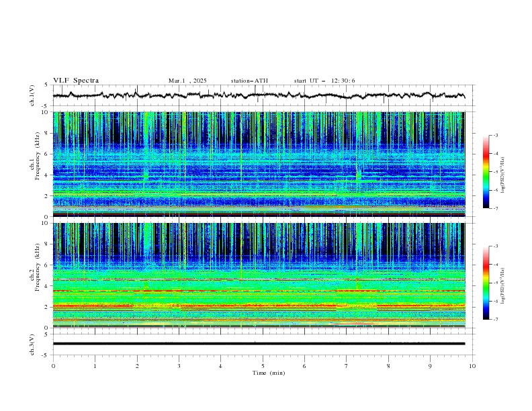Select the "start UT = 12:30:6" text
This screenshot has width=532, height=411.
[324, 81]
